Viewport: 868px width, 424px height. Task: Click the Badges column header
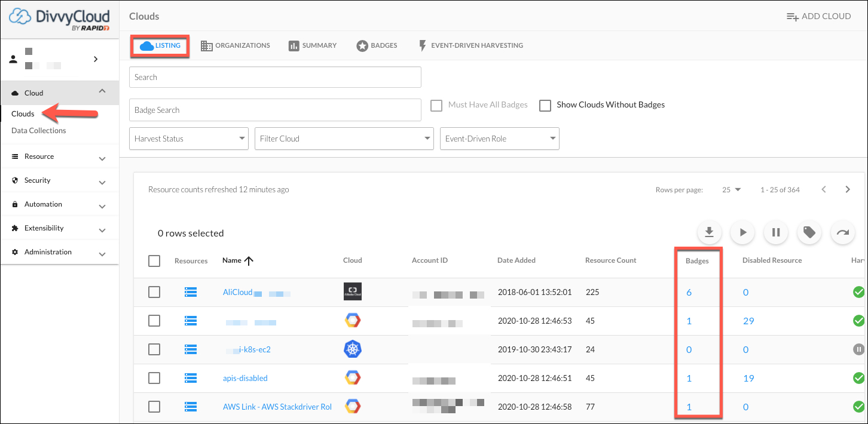[x=697, y=261]
